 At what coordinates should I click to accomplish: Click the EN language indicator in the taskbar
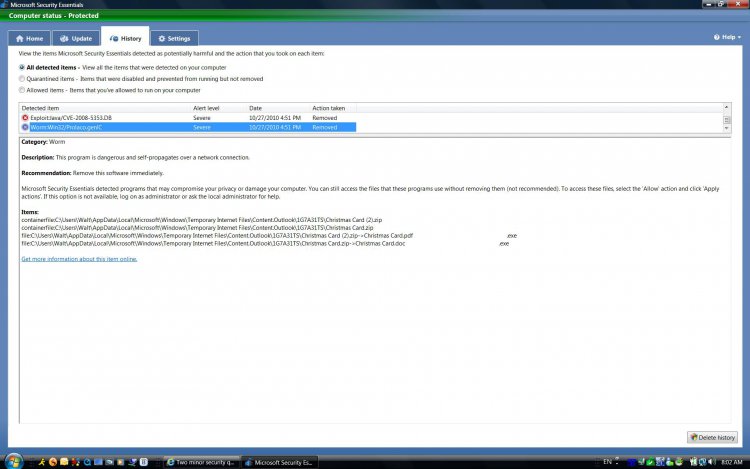point(607,462)
